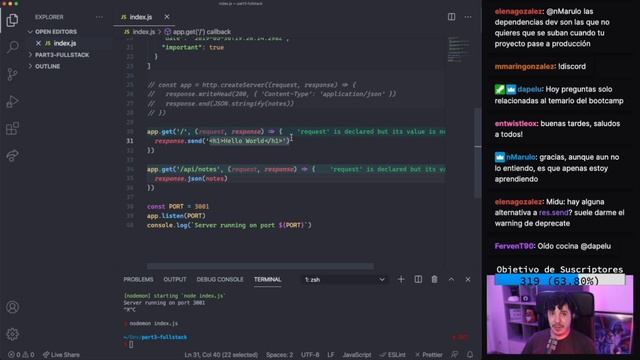Create a new terminal with plus icon
This screenshot has width=640, height=360.
coord(401,279)
